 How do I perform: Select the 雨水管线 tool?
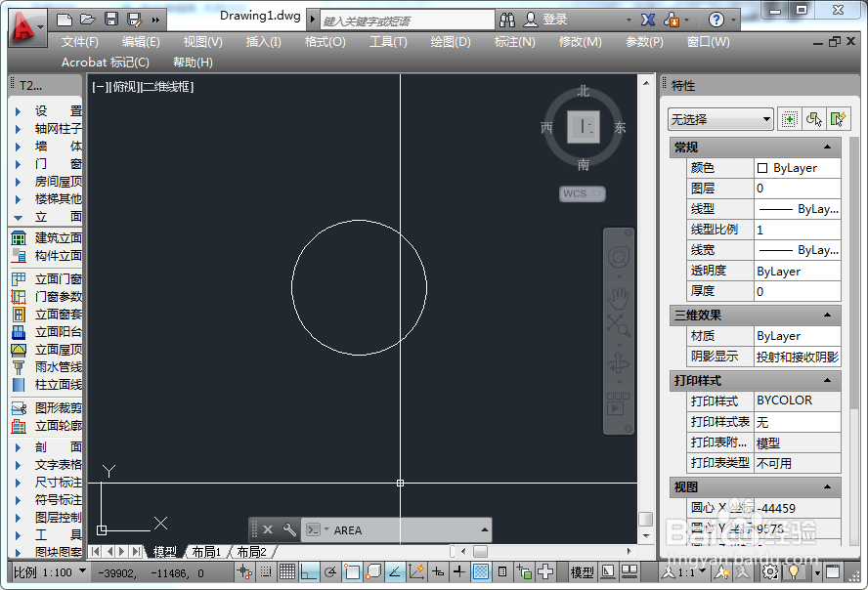(x=47, y=366)
